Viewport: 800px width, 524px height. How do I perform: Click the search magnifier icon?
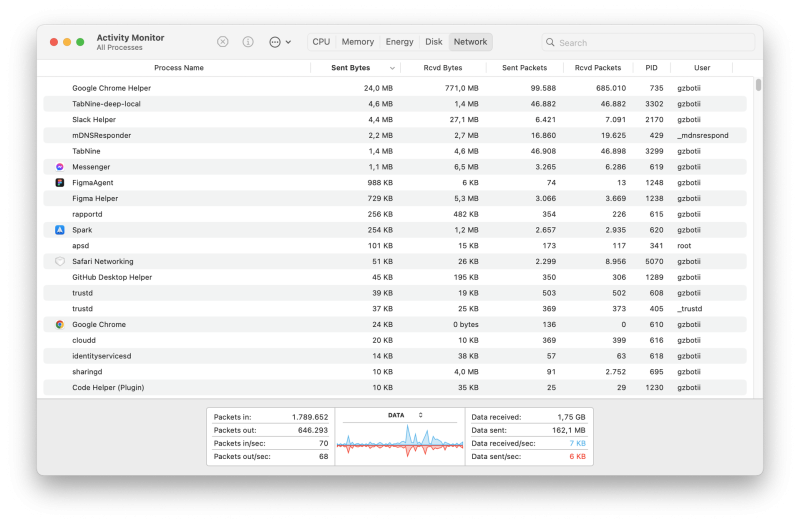(550, 42)
